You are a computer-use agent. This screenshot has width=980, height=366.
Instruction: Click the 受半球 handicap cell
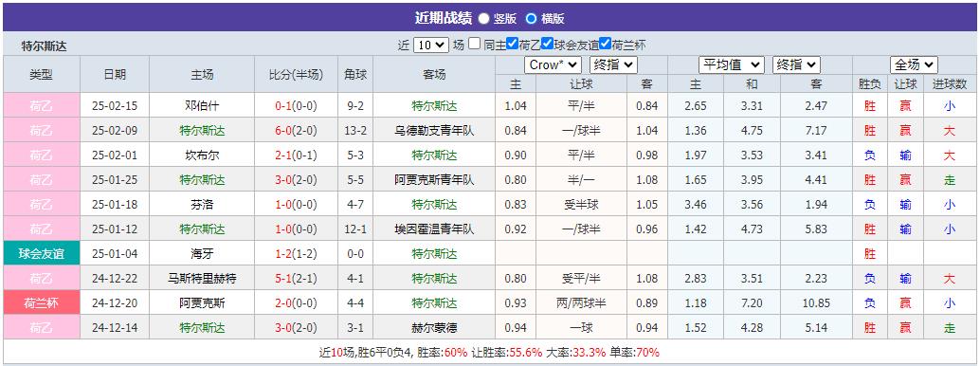(581, 205)
